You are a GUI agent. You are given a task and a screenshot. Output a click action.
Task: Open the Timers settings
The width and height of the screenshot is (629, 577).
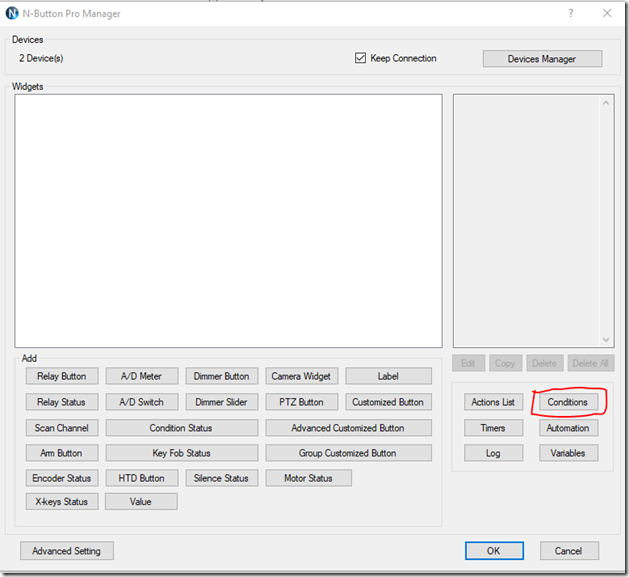(493, 428)
